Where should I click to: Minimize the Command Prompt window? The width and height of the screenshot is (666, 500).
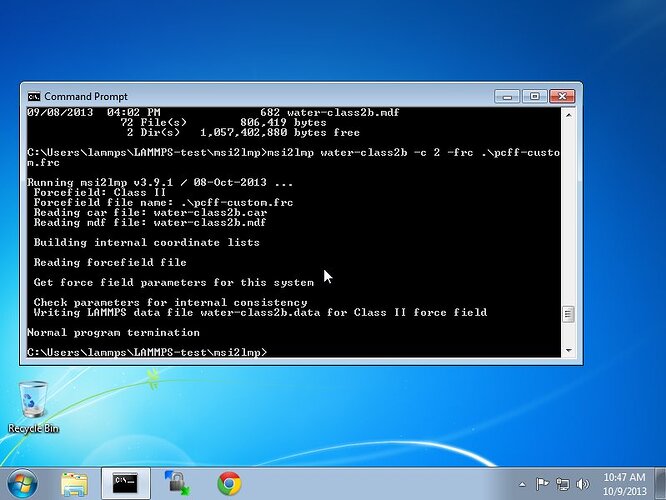click(507, 96)
